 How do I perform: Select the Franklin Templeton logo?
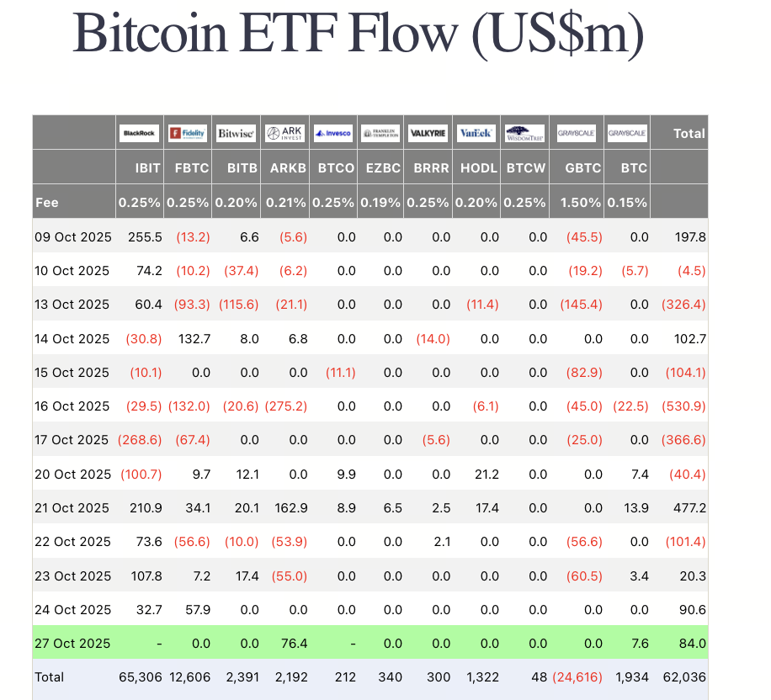pyautogui.click(x=380, y=133)
